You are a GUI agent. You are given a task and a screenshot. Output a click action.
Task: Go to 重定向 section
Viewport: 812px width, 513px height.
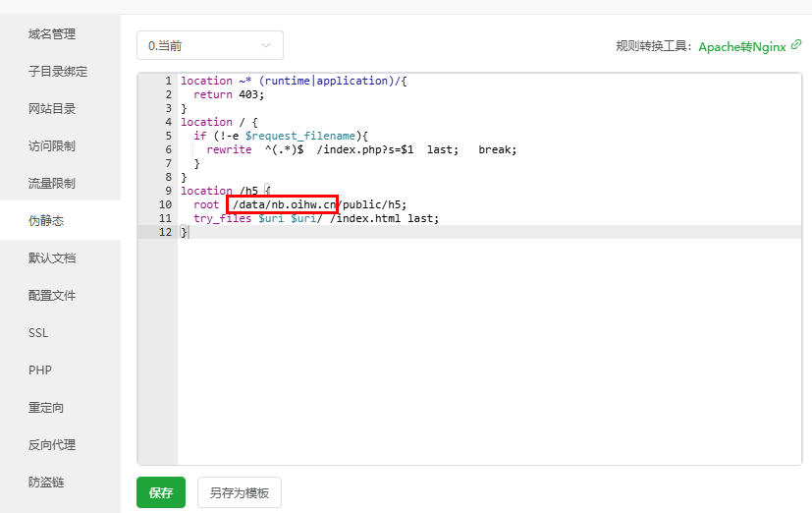point(46,407)
